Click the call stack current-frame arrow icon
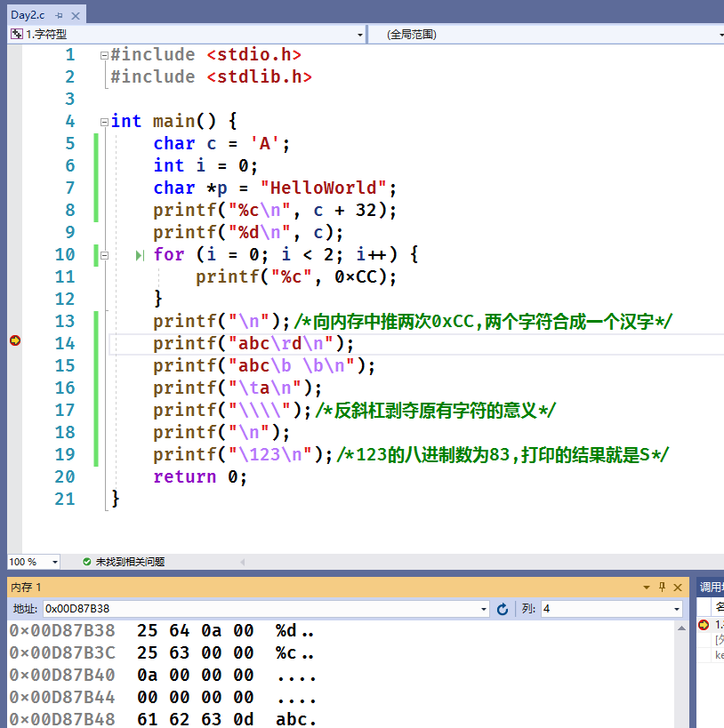 [x=704, y=625]
